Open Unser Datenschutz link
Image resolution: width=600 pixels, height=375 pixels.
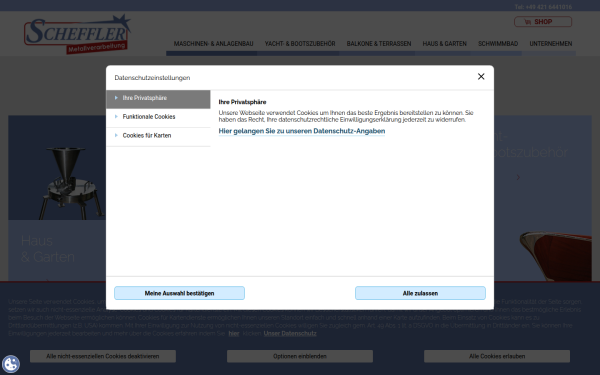pyautogui.click(x=290, y=334)
